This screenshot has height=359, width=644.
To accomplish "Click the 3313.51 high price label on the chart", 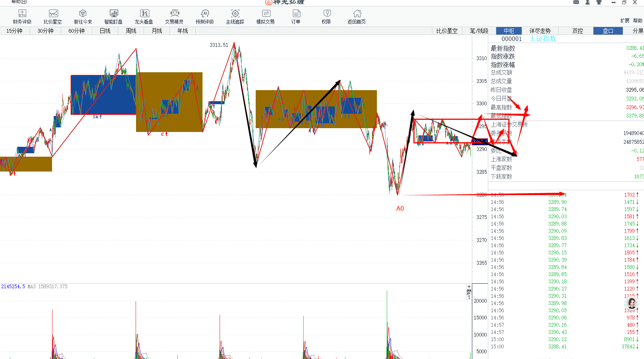I will 219,45.
